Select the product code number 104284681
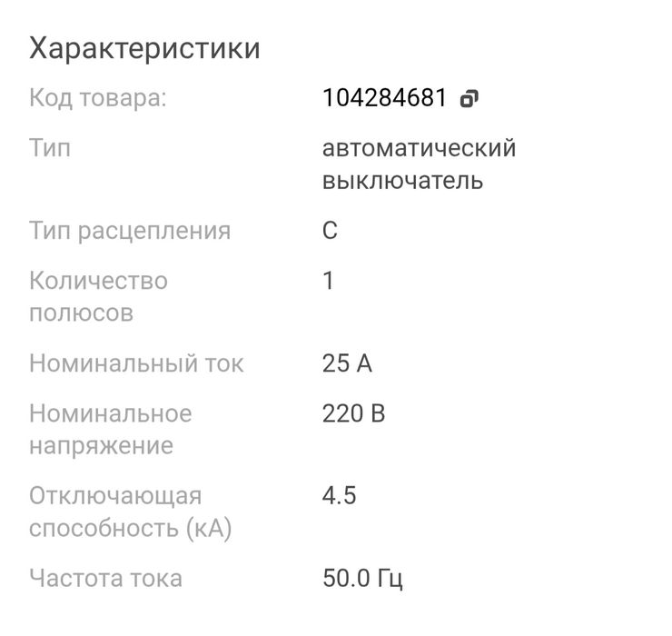 tap(384, 98)
